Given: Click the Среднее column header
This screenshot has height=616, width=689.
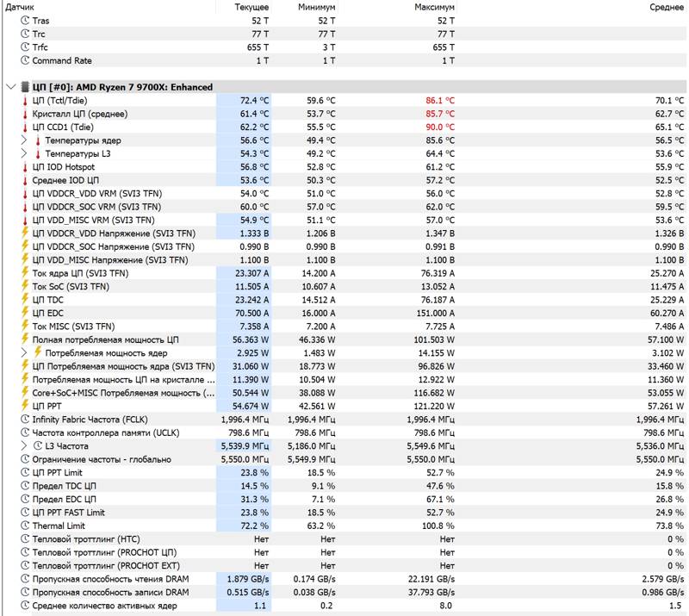Looking at the screenshot, I should click(x=667, y=7).
